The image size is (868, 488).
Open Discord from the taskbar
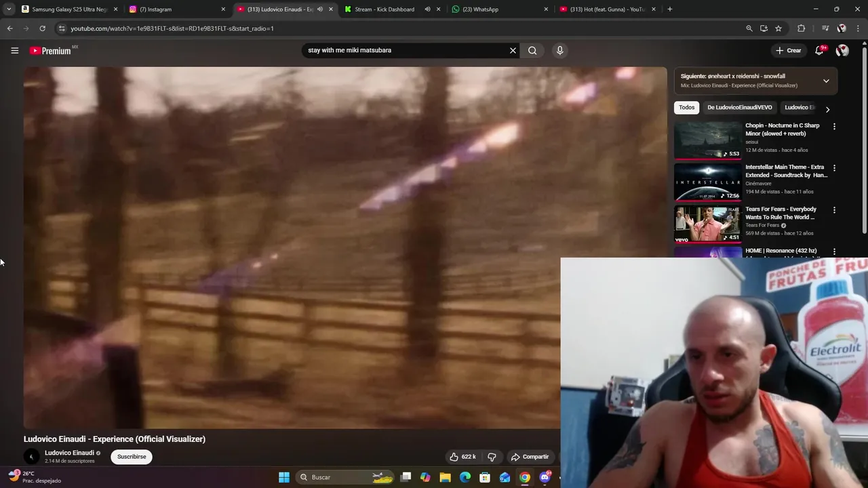pos(545,477)
